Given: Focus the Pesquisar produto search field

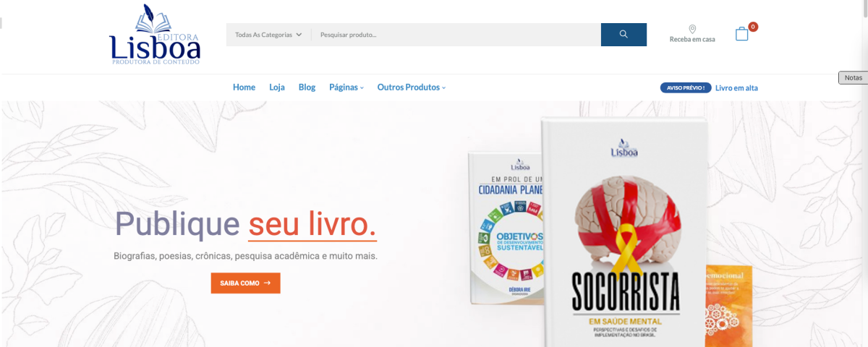Looking at the screenshot, I should (x=456, y=35).
